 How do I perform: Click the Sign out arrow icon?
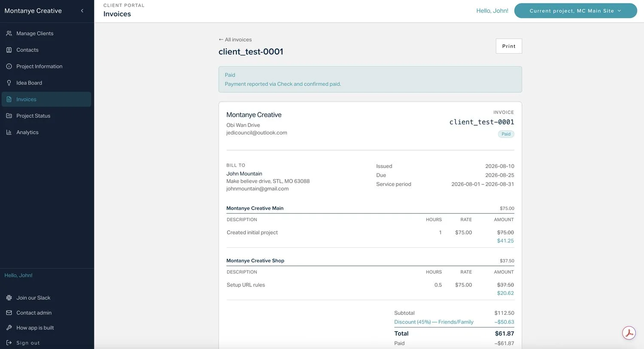9,343
